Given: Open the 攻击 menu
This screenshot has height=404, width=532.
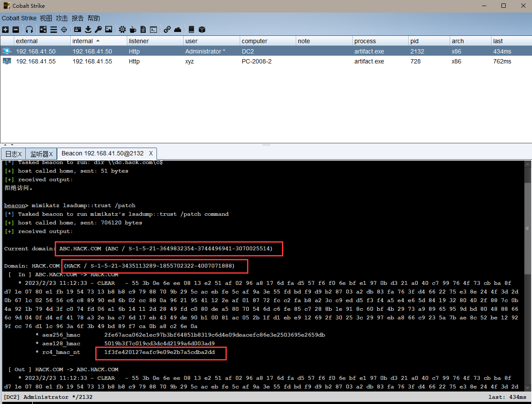Looking at the screenshot, I should tap(62, 18).
